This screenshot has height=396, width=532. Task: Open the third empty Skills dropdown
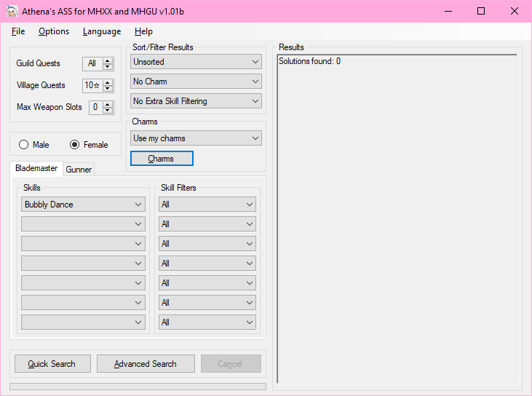83,244
